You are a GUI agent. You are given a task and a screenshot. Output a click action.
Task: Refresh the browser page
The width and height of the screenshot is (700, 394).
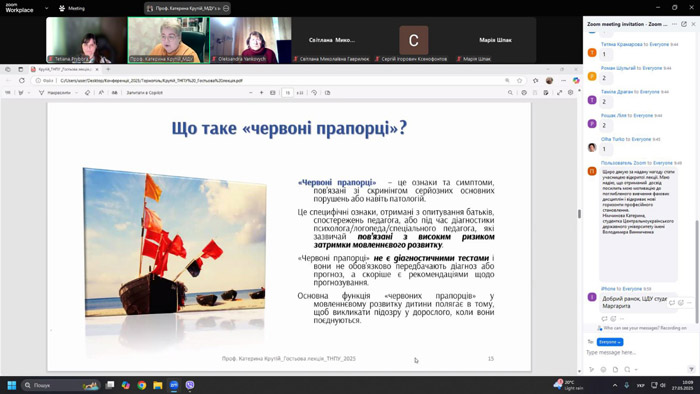21,80
